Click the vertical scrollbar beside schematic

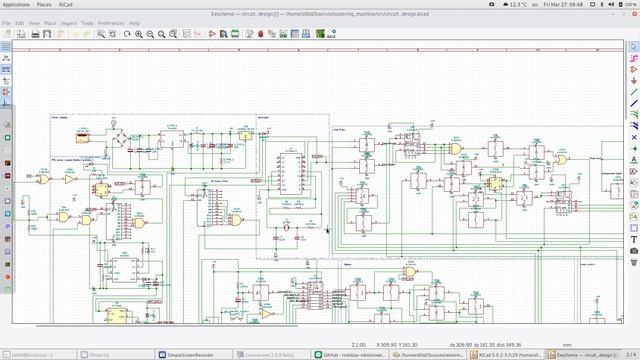click(626, 80)
